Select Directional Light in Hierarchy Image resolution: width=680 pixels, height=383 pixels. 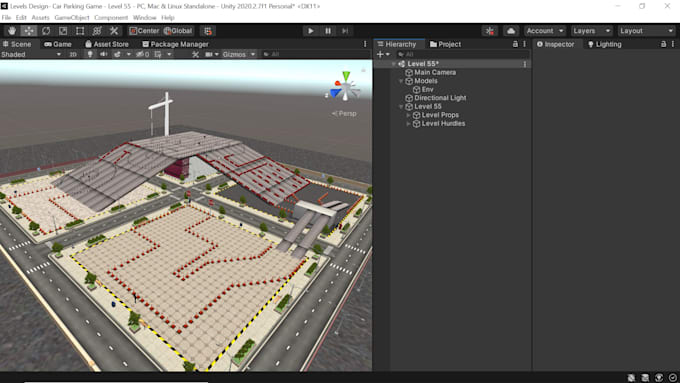440,98
